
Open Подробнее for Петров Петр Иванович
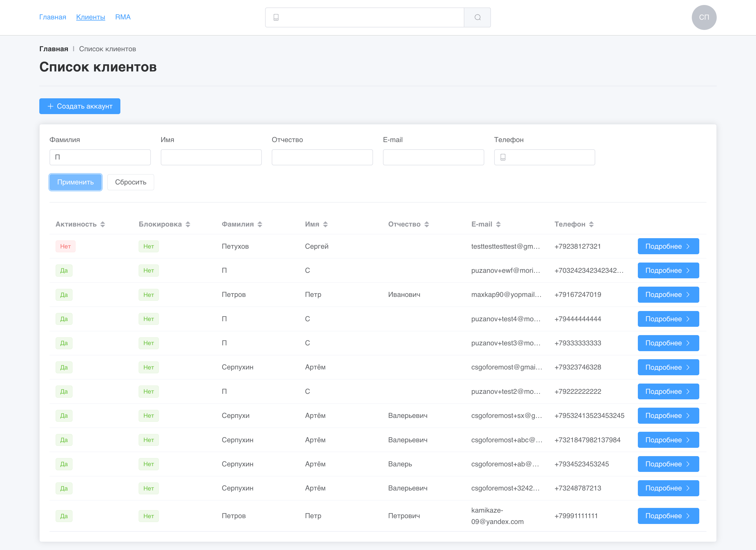668,294
